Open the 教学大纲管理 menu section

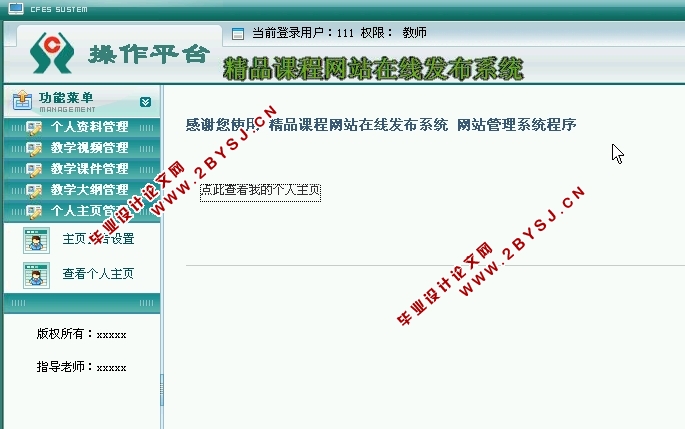click(x=82, y=190)
